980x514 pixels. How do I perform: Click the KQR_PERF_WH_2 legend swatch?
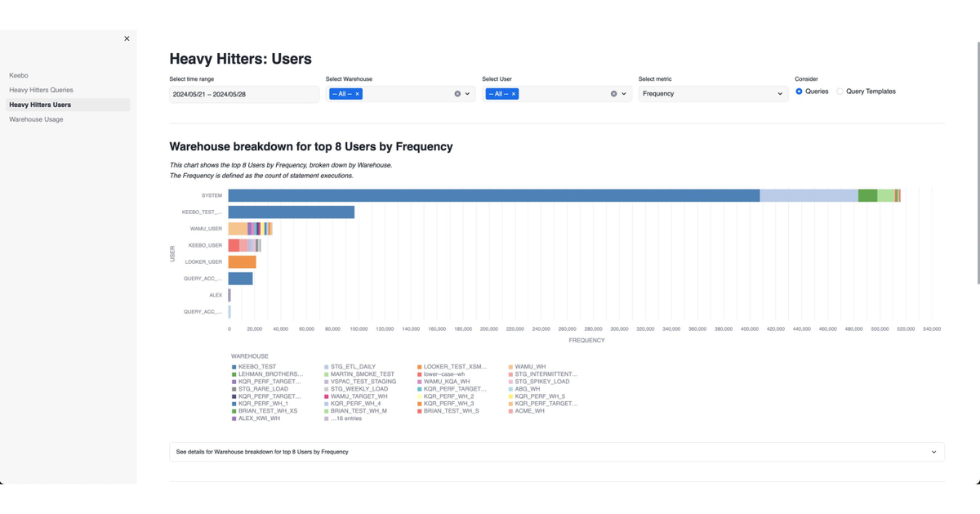420,396
